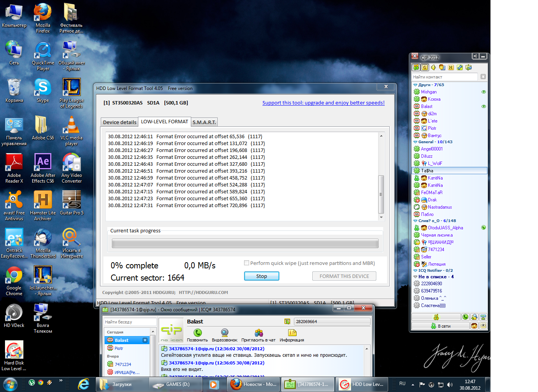Open Google Chrome desktop shortcut
538x392 pixels.
[14, 275]
